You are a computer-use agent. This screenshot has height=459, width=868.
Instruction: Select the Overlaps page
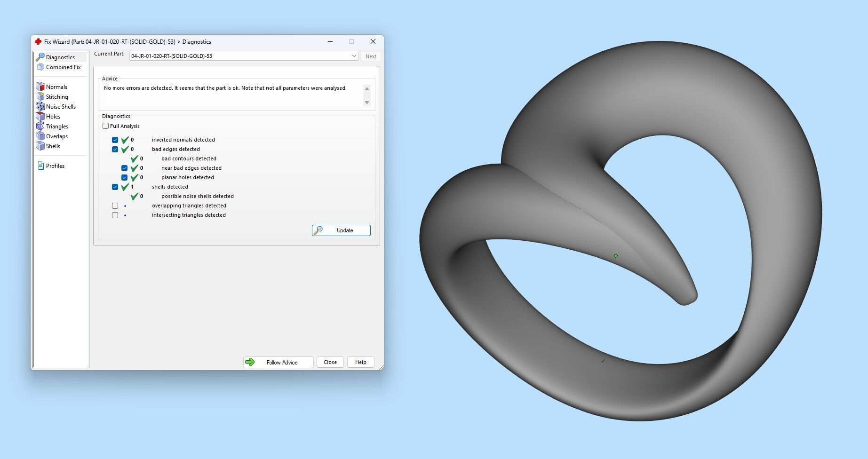57,136
